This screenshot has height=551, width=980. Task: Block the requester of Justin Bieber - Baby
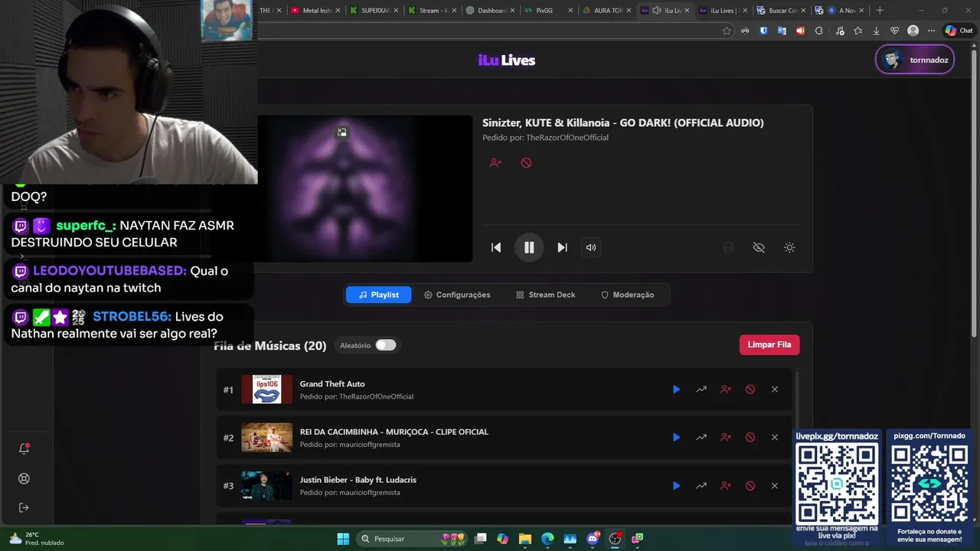coord(725,485)
